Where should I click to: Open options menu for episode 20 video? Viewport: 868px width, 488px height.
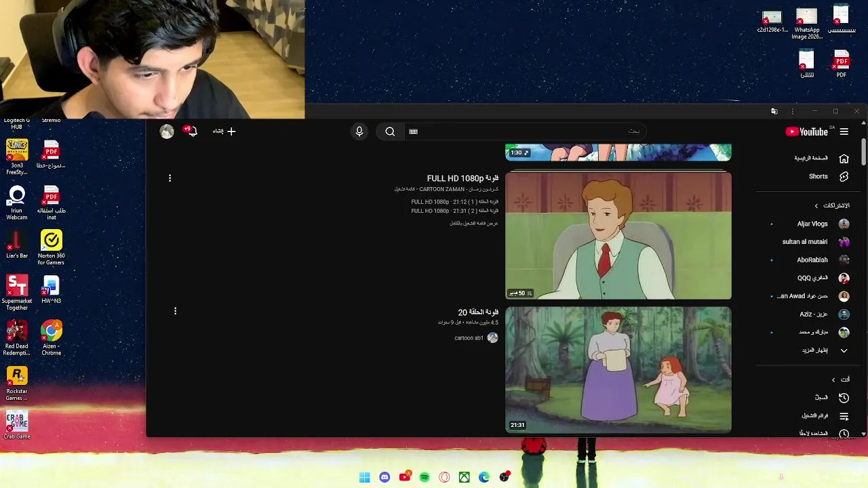coord(175,311)
